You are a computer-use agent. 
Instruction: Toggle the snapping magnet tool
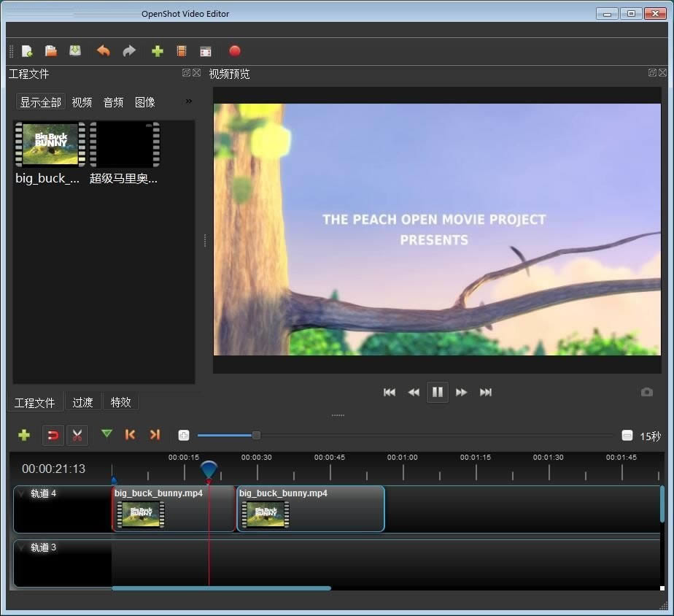tap(53, 435)
